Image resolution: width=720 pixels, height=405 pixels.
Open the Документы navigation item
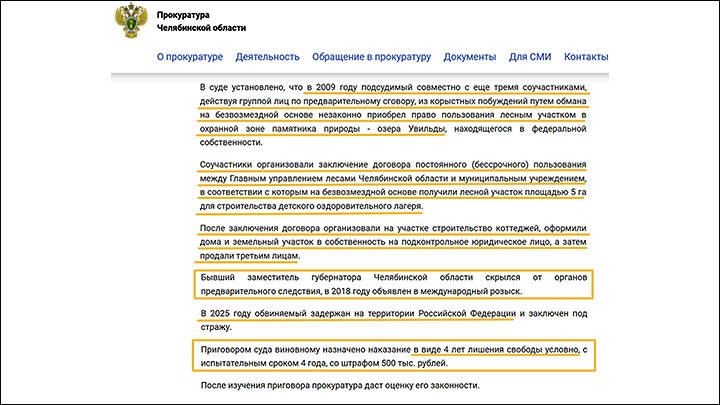469,57
